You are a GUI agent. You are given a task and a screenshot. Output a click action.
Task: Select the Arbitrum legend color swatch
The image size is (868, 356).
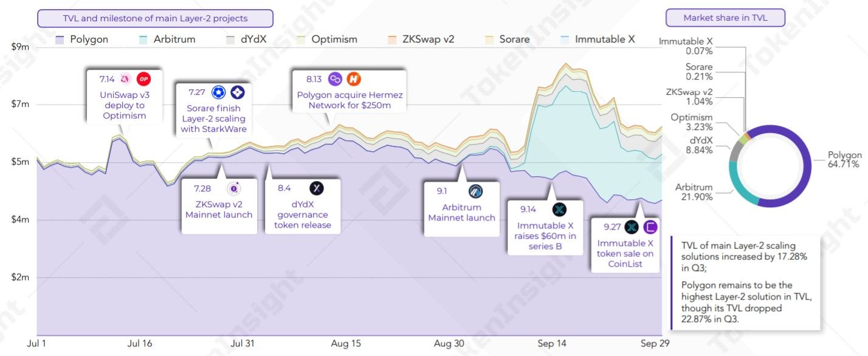point(143,39)
